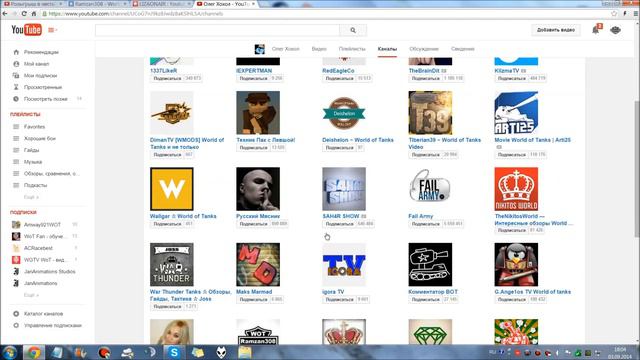Subscribe to Fail Army channel
This screenshot has width=640, height=360.
[x=426, y=224]
